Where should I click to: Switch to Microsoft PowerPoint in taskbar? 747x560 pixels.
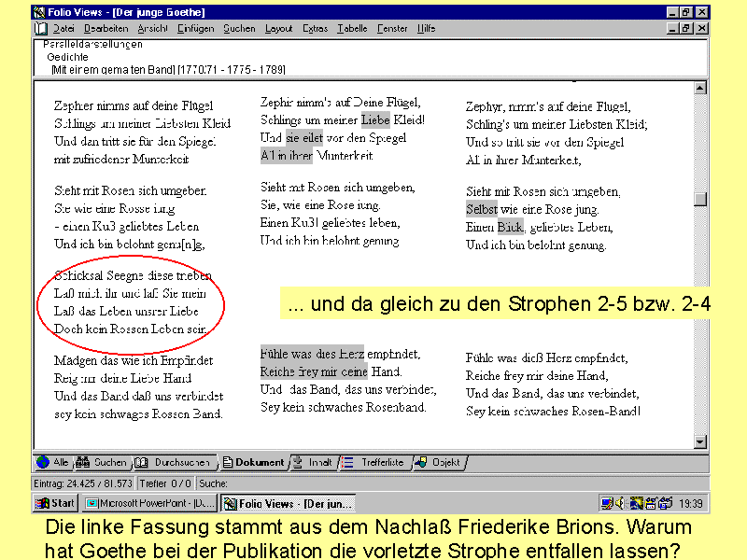(149, 504)
